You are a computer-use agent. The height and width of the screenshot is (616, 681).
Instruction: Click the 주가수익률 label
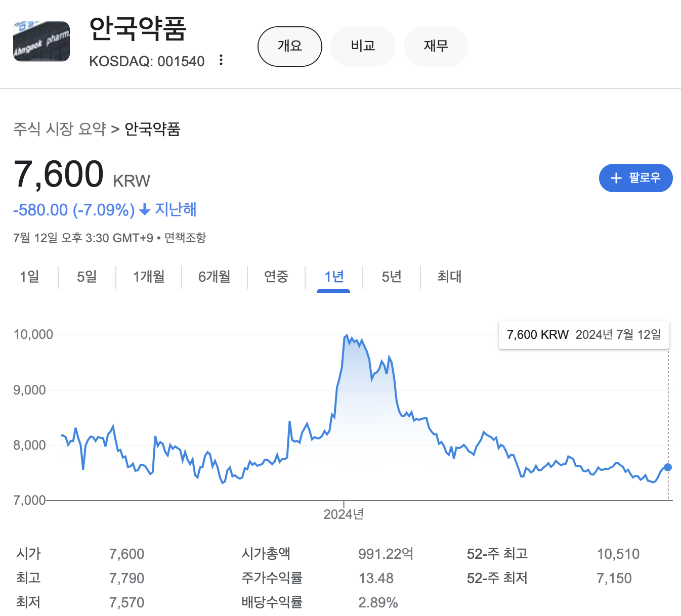point(272,578)
